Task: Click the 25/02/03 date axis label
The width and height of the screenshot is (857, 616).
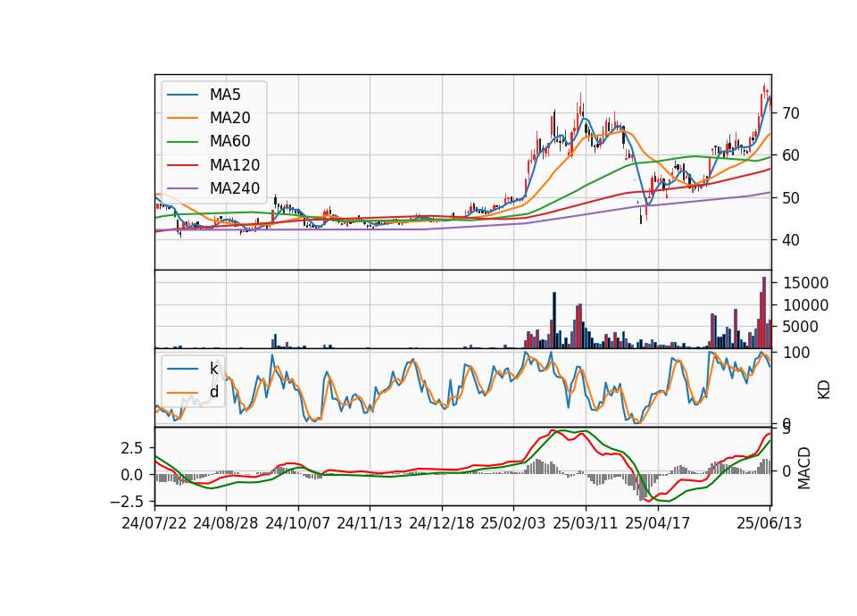Action: click(513, 523)
